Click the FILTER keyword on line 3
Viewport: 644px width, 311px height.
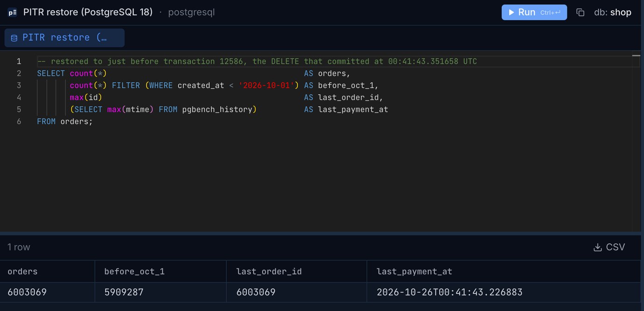(126, 85)
